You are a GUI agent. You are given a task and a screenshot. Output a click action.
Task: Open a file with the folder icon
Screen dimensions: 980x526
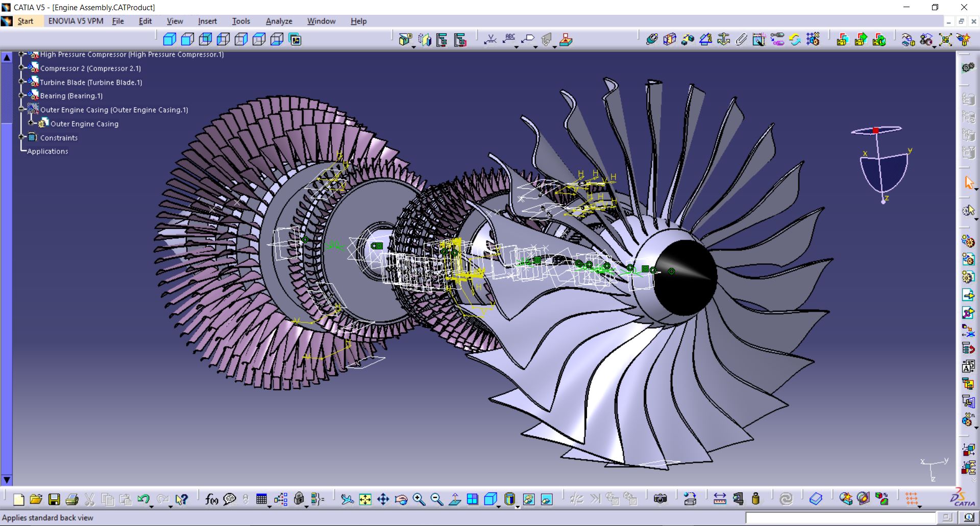click(36, 499)
